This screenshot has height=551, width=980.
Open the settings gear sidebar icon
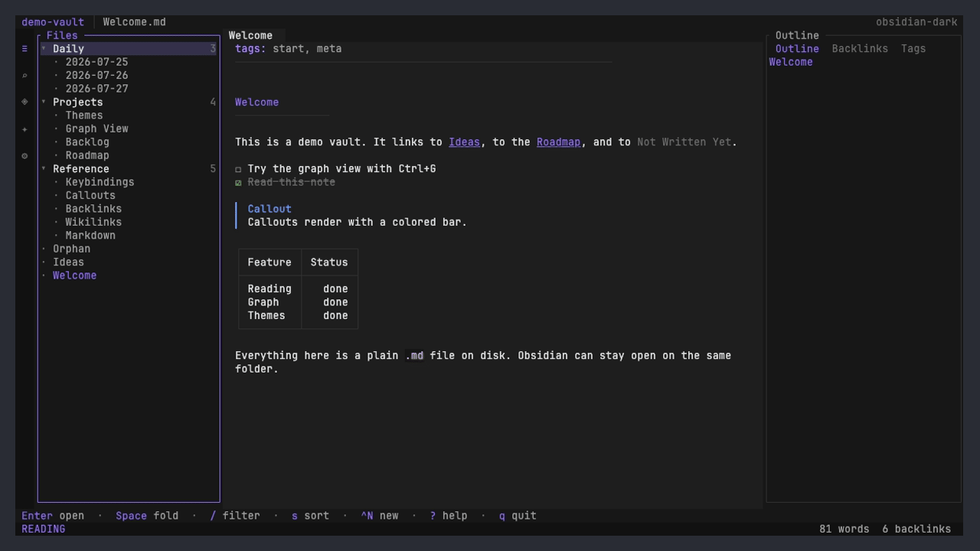pos(24,155)
